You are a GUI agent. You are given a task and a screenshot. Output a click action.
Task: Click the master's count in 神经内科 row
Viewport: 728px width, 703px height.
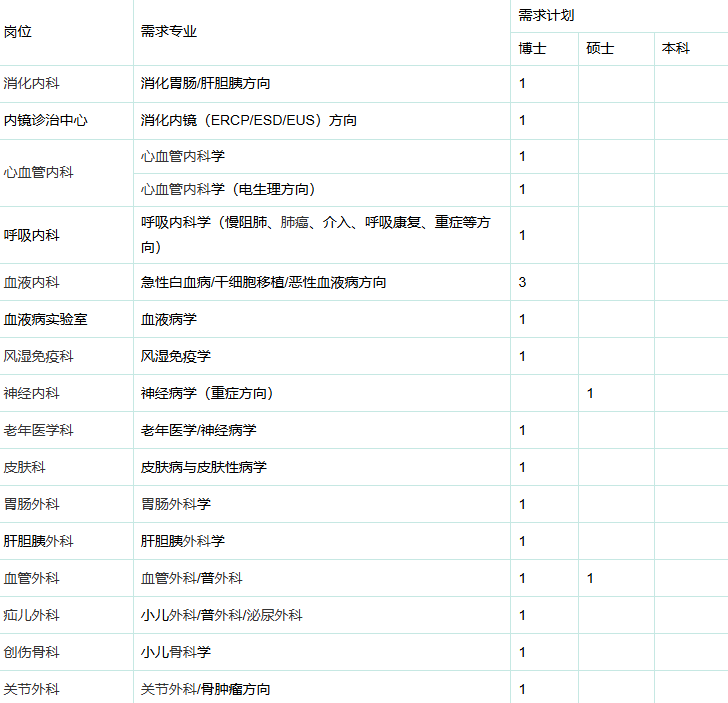[x=590, y=394]
